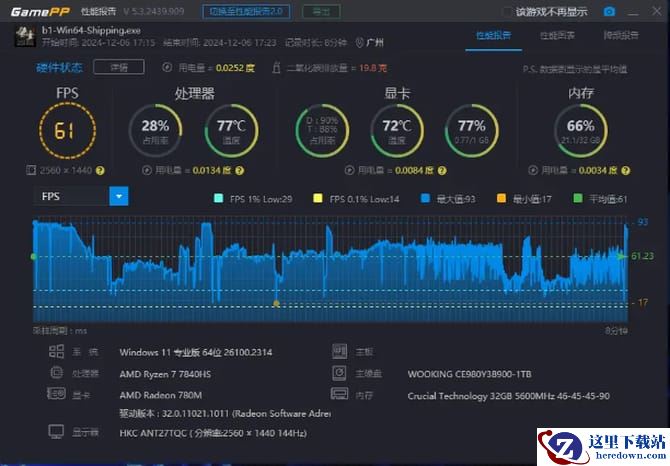Click 切换至性能报告2.0 button
Image resolution: width=670 pixels, height=466 pixels.
pyautogui.click(x=246, y=12)
